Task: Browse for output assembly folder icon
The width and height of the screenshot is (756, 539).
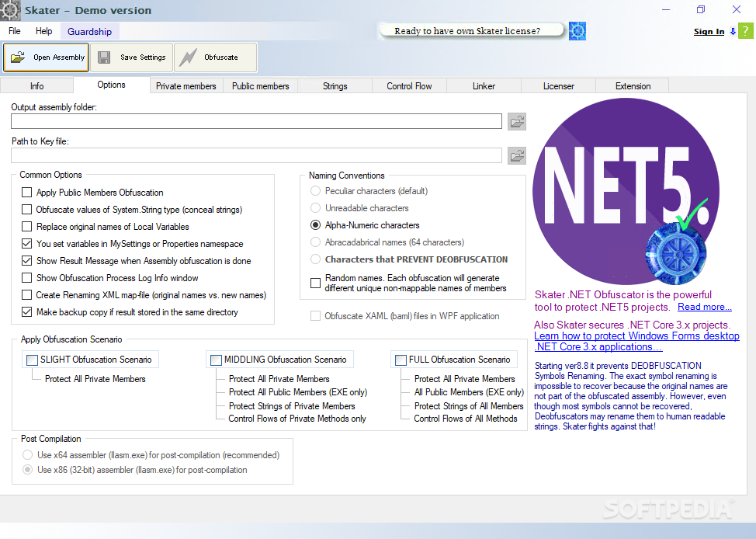Action: (517, 121)
